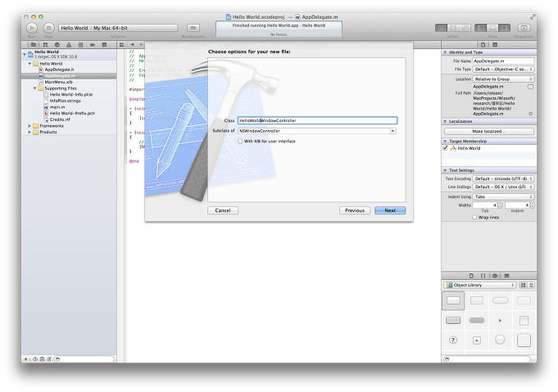Show the Debug navigator
This screenshot has height=392, width=558.
point(80,45)
